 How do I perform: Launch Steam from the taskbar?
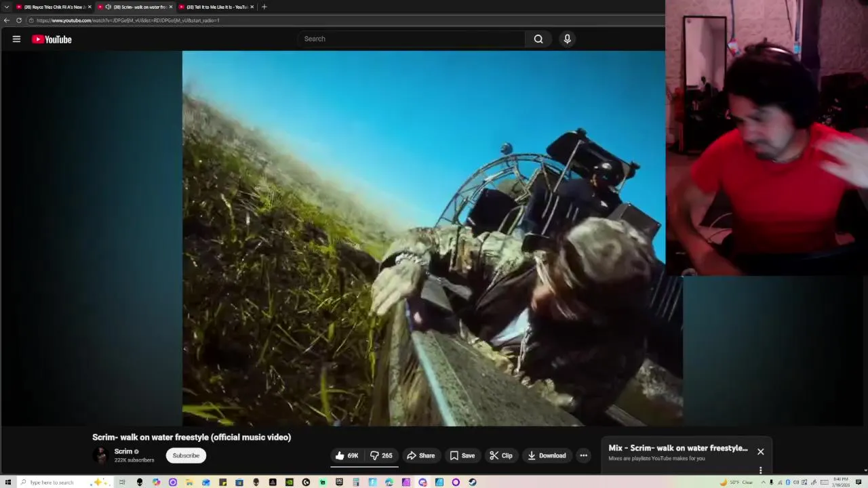[472, 482]
